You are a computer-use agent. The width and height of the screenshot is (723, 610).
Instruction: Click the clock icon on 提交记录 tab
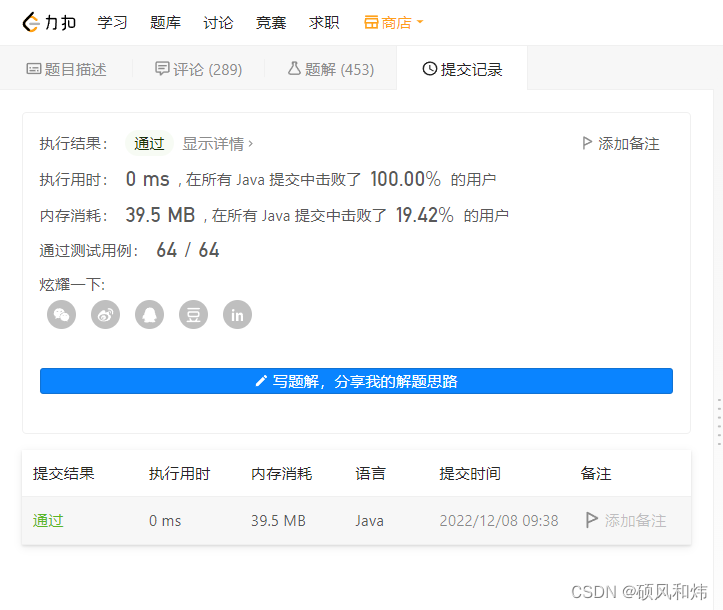tap(430, 69)
